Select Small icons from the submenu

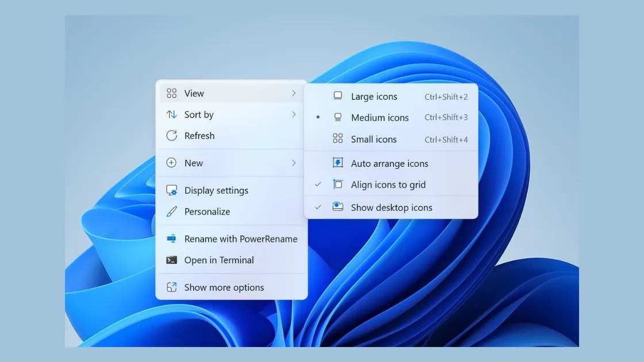(x=374, y=139)
